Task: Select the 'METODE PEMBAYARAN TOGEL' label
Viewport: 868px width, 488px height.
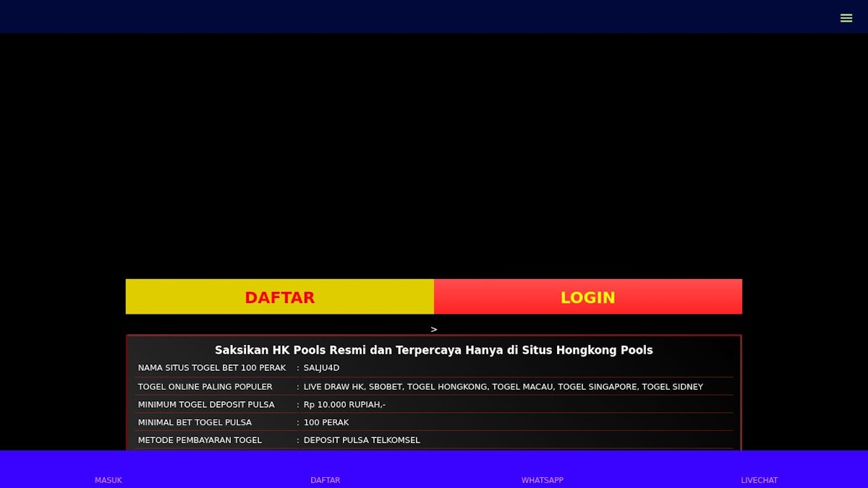Action: (x=200, y=440)
